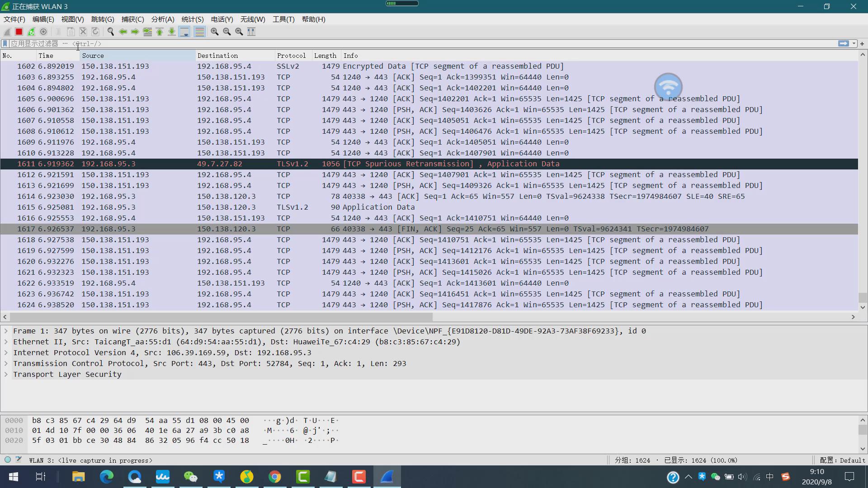Open the 分析(A) menu

[x=162, y=19]
